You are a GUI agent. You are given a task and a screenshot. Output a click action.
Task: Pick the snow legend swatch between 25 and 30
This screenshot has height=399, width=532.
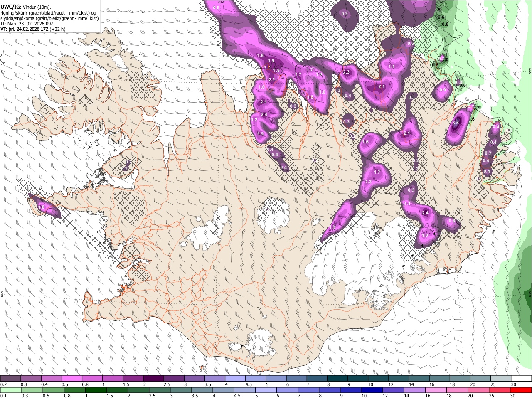point(501,378)
